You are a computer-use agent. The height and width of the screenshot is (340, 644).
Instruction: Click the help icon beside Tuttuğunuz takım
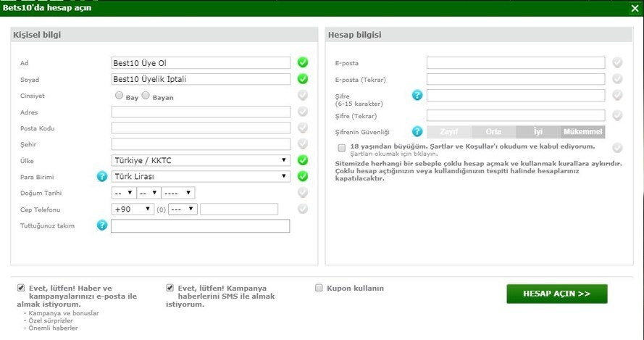(101, 225)
